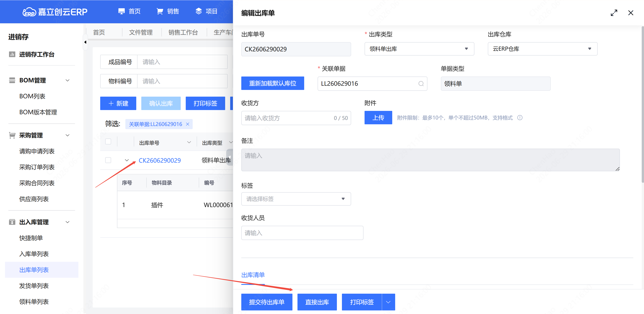Collapse the left sidebar with the arrow handle
The width and height of the screenshot is (644, 314).
[x=85, y=42]
